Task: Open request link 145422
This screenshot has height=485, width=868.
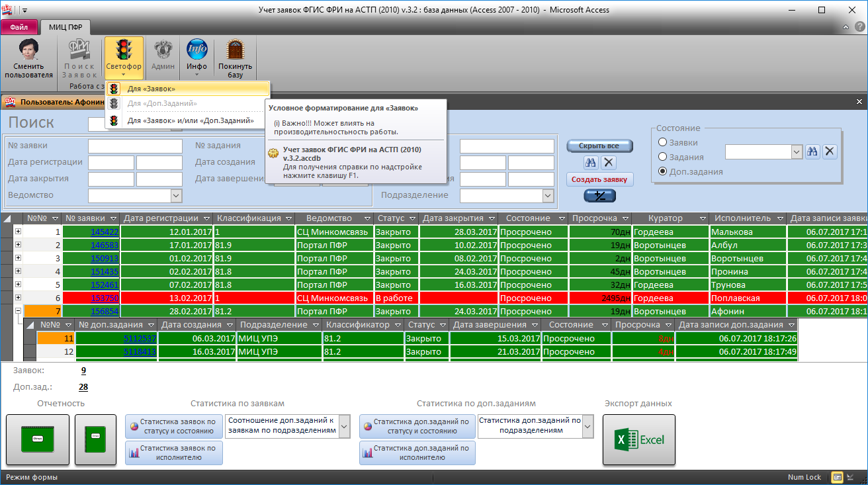Action: tap(105, 232)
